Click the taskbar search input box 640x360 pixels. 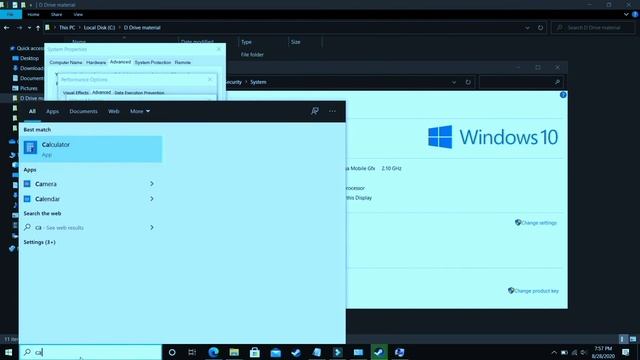click(90, 352)
